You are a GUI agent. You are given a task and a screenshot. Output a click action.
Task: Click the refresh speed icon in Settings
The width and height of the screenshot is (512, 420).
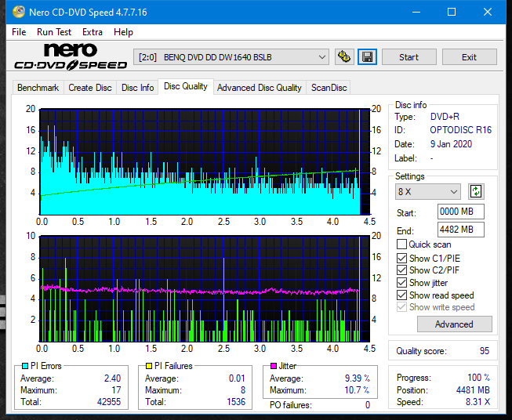click(x=475, y=191)
